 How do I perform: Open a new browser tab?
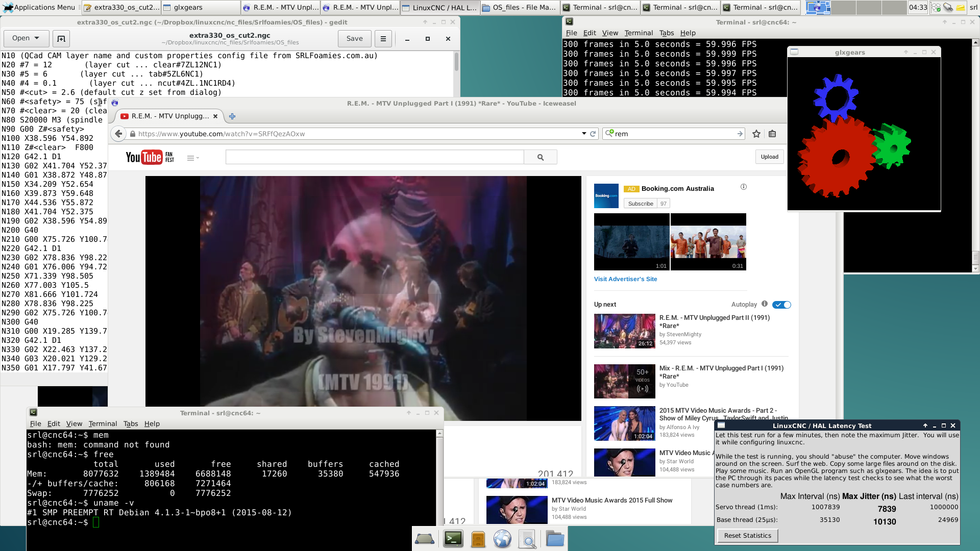tap(232, 116)
